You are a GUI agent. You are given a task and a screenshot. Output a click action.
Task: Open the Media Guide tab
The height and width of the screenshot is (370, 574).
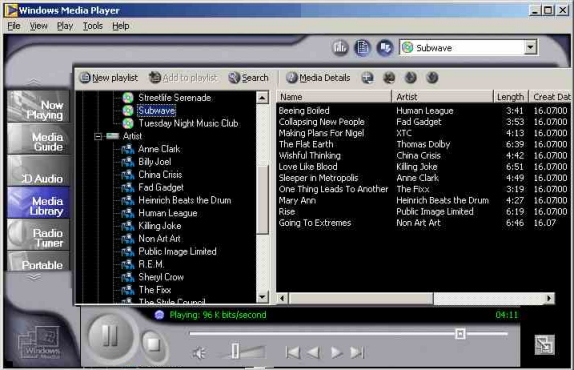tap(38, 139)
